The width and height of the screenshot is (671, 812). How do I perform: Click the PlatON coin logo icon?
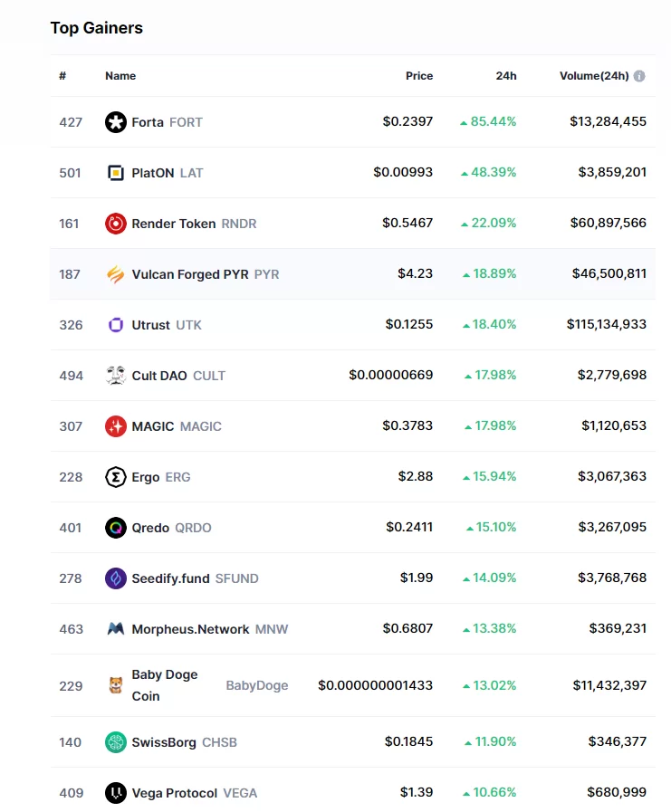click(115, 173)
